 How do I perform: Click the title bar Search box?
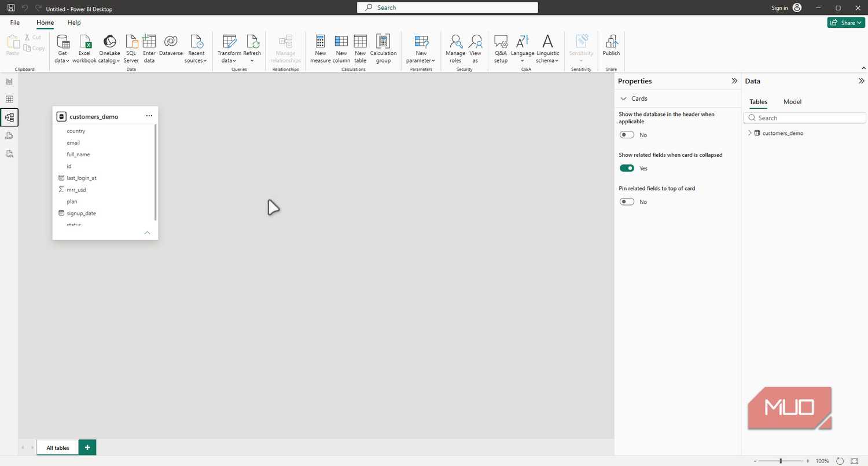448,8
